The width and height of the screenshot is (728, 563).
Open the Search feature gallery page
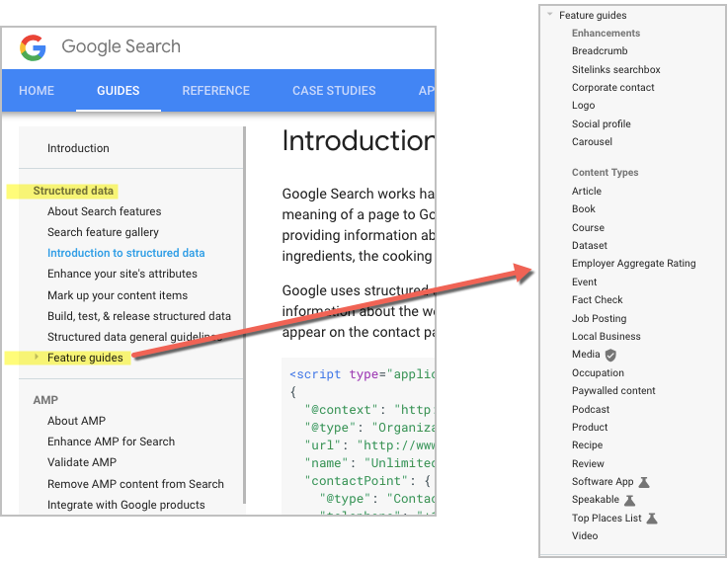103,232
